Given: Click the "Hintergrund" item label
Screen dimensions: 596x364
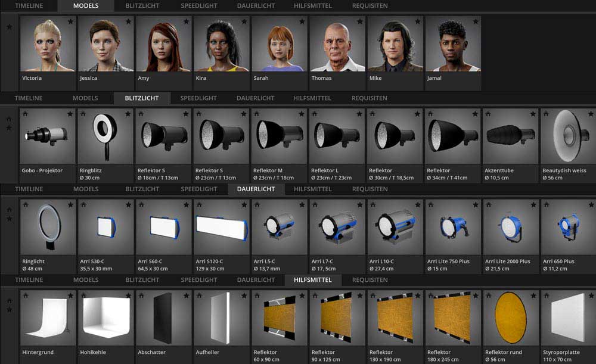Looking at the screenshot, I should pos(38,352).
